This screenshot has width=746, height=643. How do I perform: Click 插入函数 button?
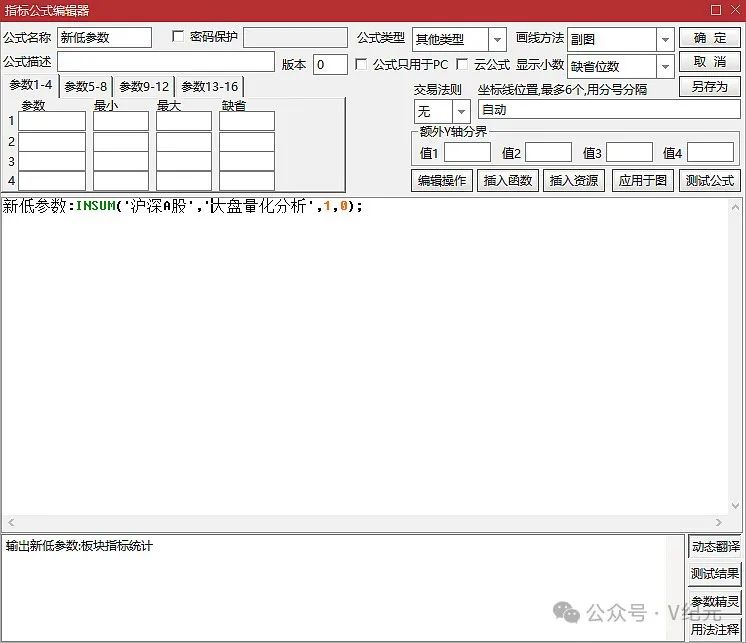508,180
